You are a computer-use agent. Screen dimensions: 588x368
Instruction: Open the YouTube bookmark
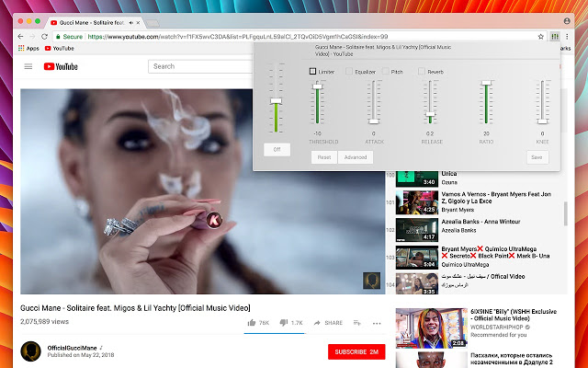click(x=59, y=48)
